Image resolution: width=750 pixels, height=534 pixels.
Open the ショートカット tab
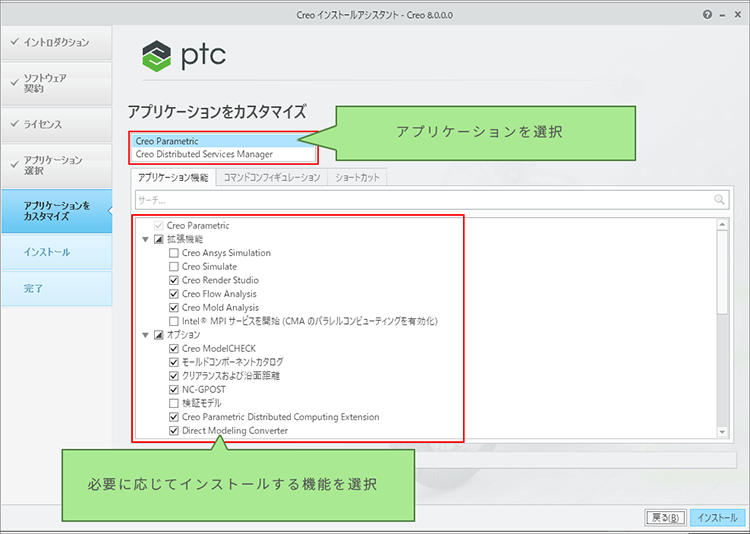pyautogui.click(x=357, y=178)
